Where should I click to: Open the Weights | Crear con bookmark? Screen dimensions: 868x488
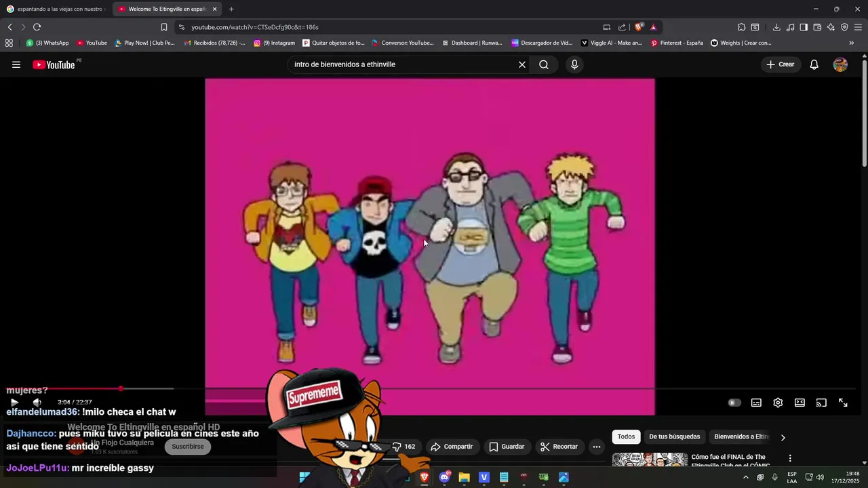[741, 43]
